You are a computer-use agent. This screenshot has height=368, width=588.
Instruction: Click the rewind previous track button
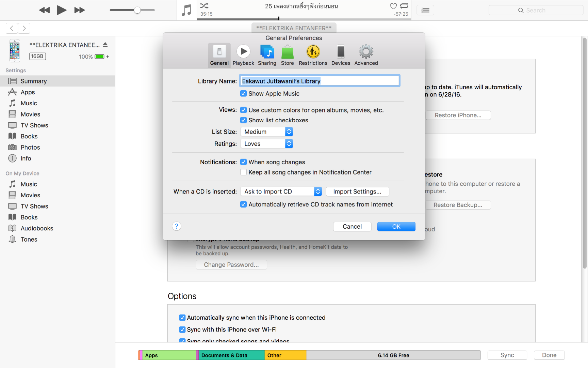(x=44, y=10)
